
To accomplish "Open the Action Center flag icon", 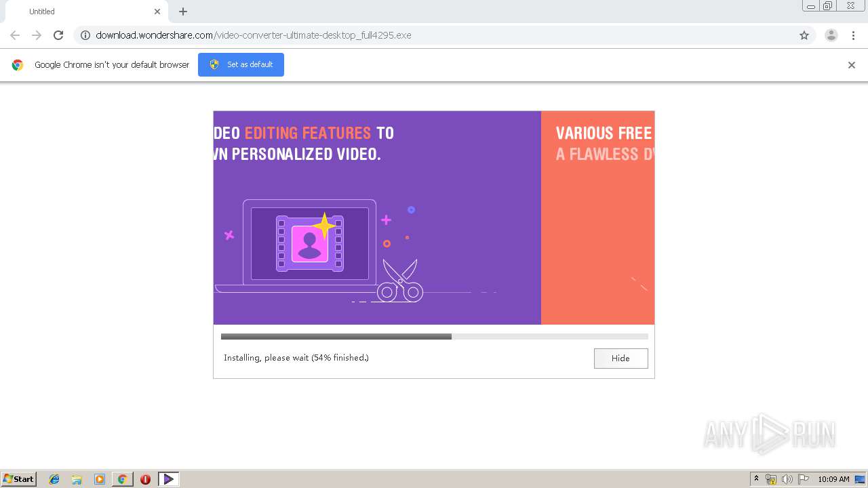I will point(804,479).
